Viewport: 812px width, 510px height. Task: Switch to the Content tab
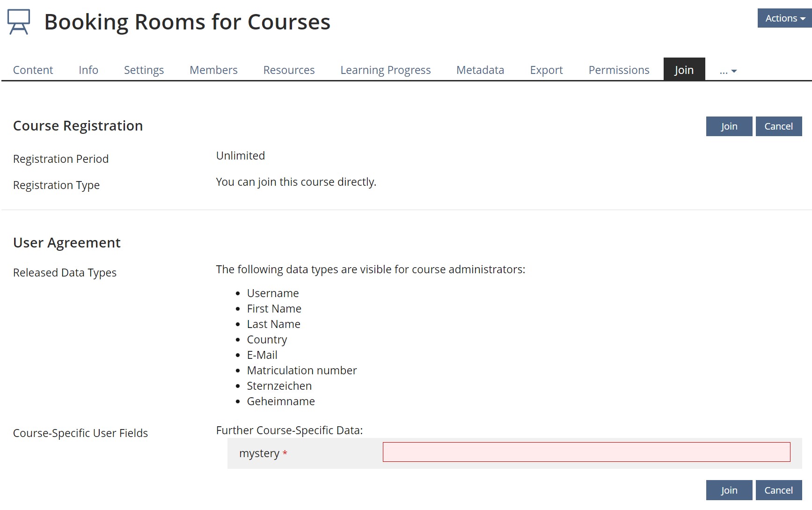(33, 70)
